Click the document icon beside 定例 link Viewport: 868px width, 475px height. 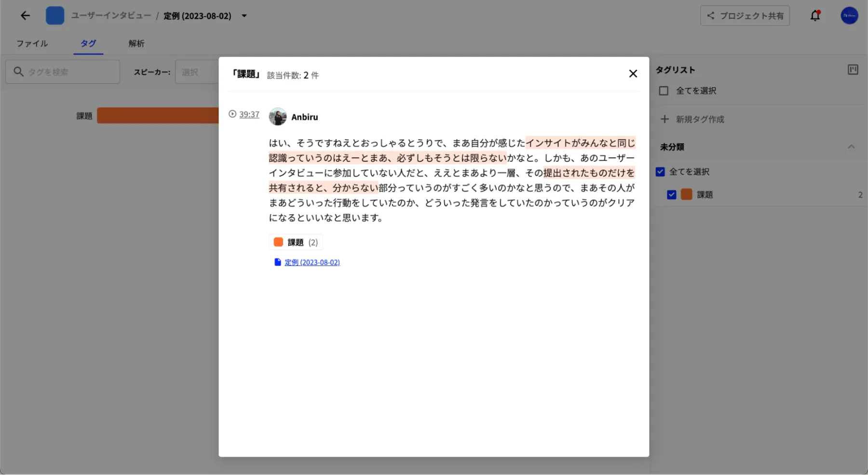point(278,262)
